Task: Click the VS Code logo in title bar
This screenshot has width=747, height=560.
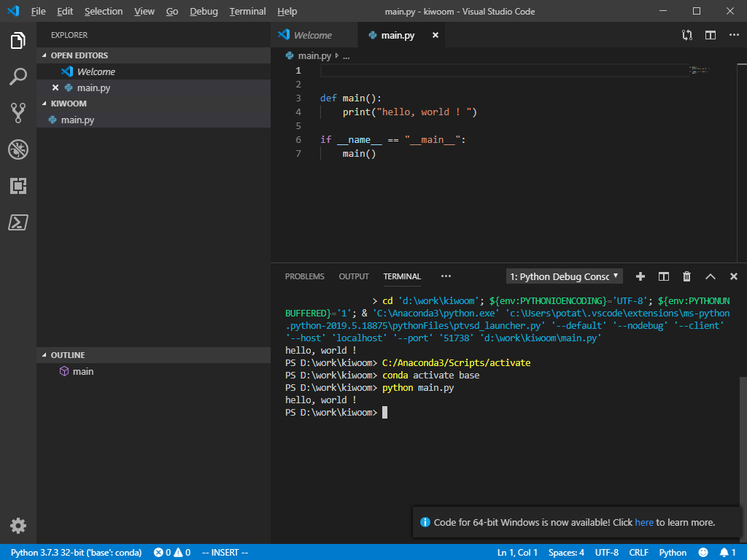Action: (x=13, y=11)
